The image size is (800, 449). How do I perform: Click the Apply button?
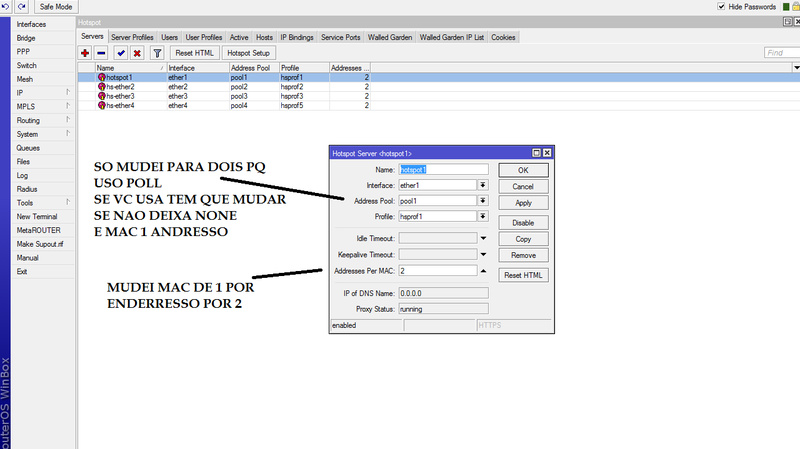click(523, 203)
